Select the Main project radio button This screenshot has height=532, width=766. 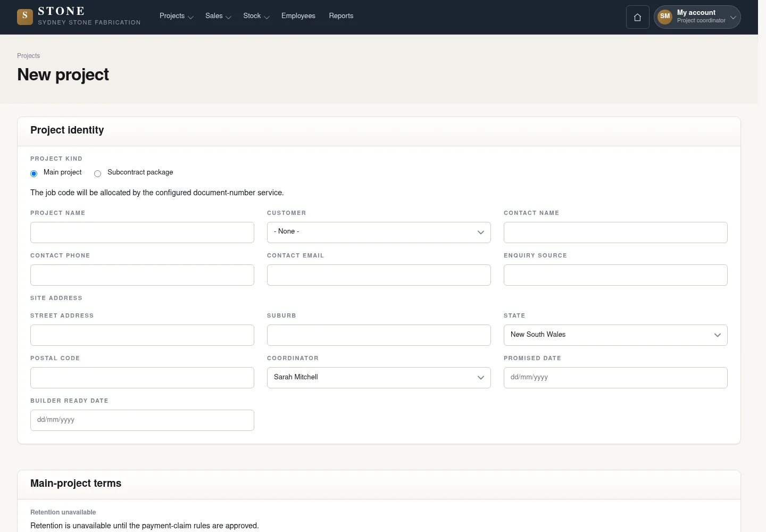[34, 173]
